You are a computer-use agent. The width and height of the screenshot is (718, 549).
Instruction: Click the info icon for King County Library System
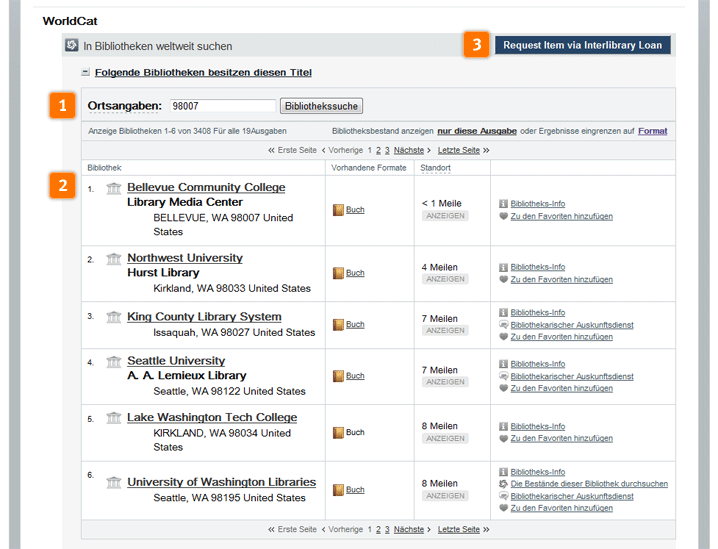point(503,313)
